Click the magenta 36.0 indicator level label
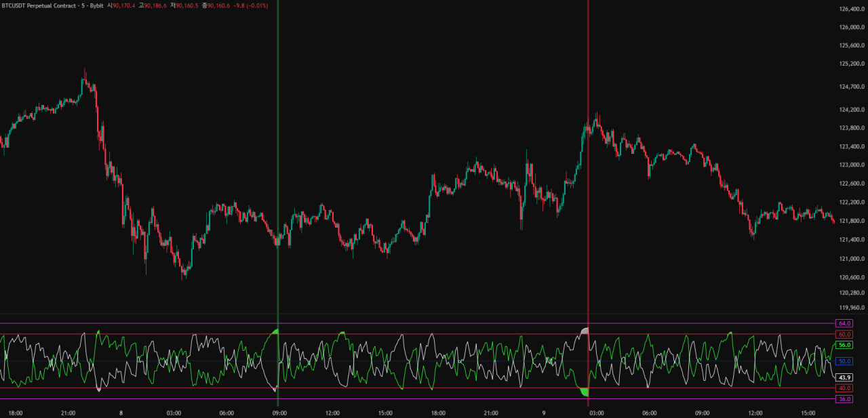Image resolution: width=868 pixels, height=418 pixels. click(x=844, y=399)
